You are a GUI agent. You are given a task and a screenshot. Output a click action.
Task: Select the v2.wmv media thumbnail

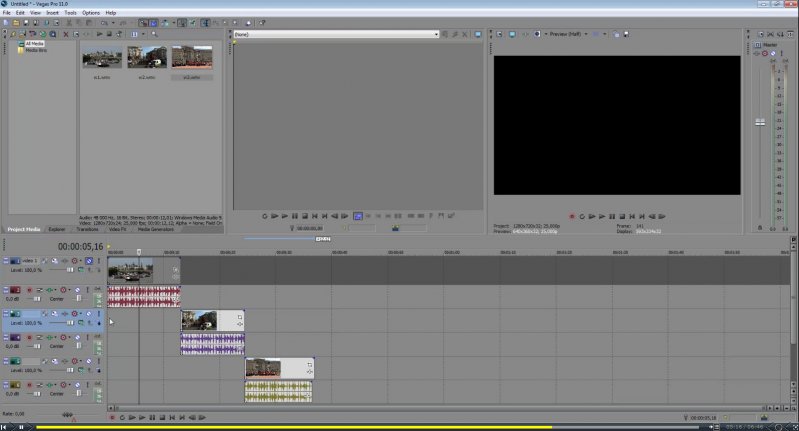pyautogui.click(x=147, y=58)
